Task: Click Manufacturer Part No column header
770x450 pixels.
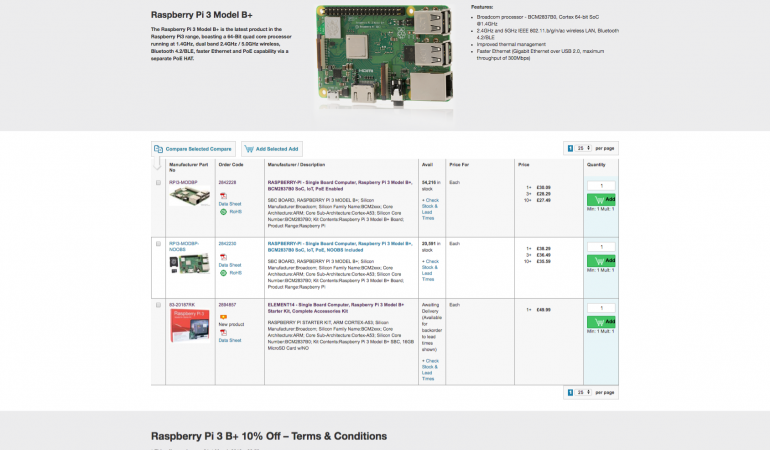Action: (189, 167)
